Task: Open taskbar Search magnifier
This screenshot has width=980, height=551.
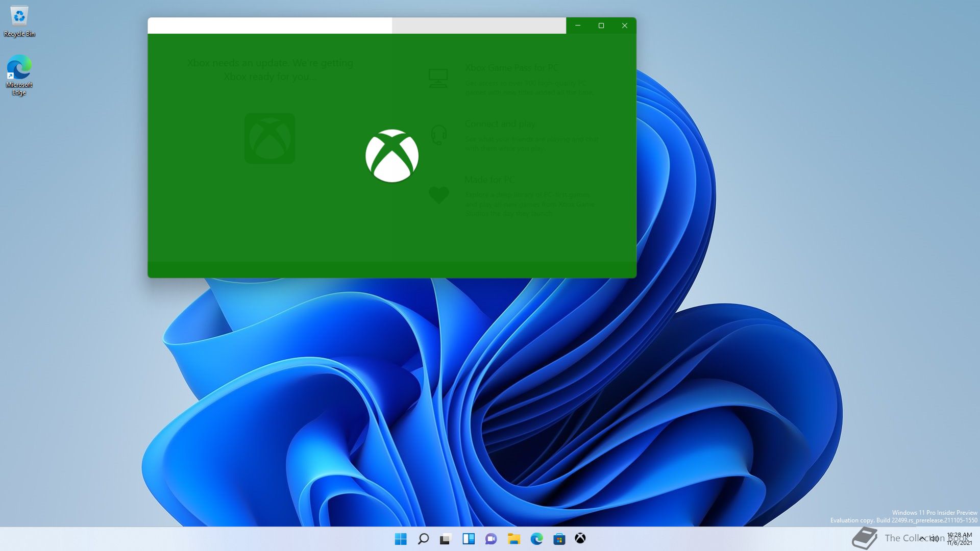Action: coord(423,539)
